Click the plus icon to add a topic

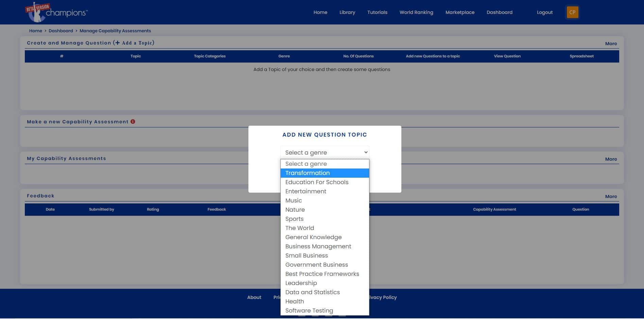[118, 43]
